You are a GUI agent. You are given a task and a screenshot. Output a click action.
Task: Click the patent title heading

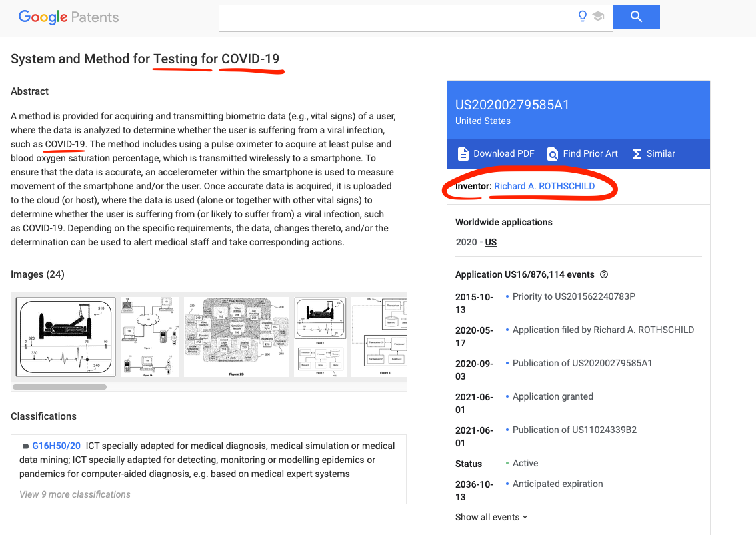point(145,59)
